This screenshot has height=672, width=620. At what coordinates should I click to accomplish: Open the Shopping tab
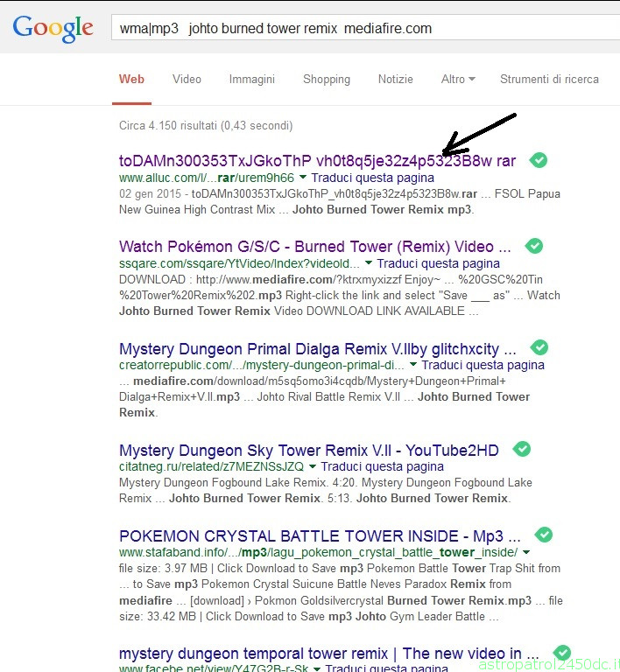tap(327, 80)
